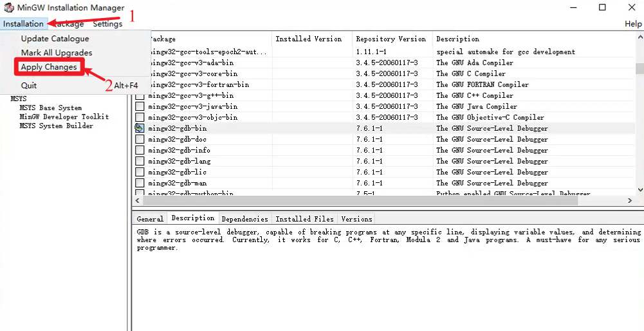Click version 7.6.1-1 in mingw32-gdb-bin row

369,128
